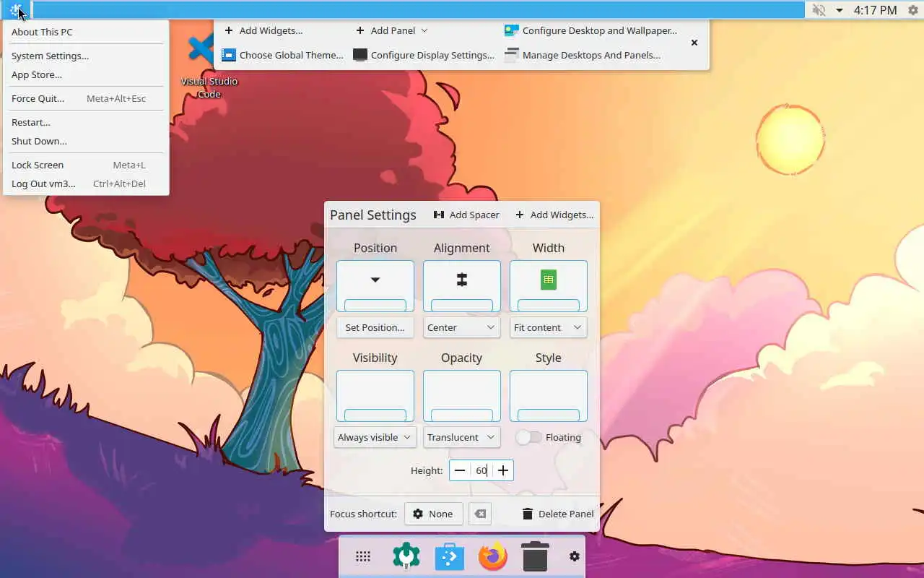Click the Style preview thumbnail
This screenshot has width=924, height=578.
point(549,396)
